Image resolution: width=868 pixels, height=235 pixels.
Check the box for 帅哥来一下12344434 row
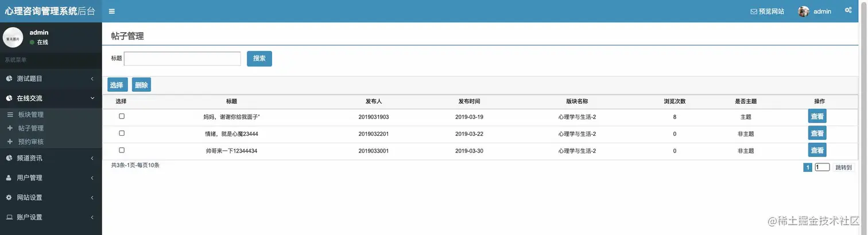[121, 150]
